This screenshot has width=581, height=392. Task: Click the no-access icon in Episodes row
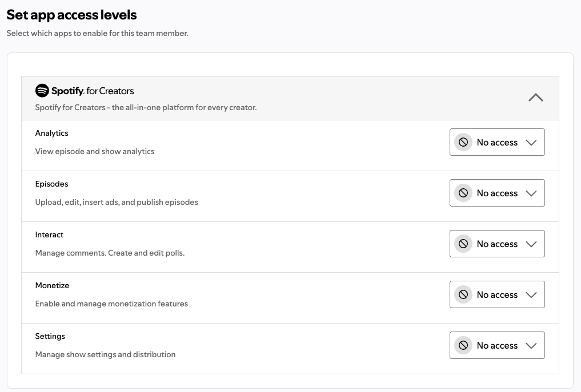[x=463, y=193]
